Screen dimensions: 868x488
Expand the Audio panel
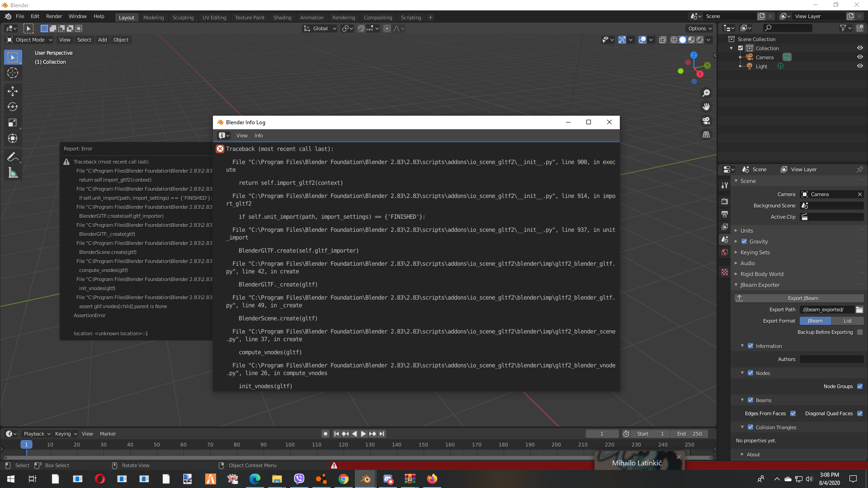(x=747, y=263)
